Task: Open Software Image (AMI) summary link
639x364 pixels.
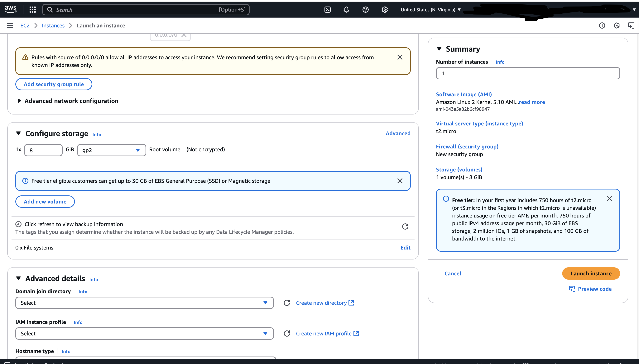Action: tap(464, 94)
